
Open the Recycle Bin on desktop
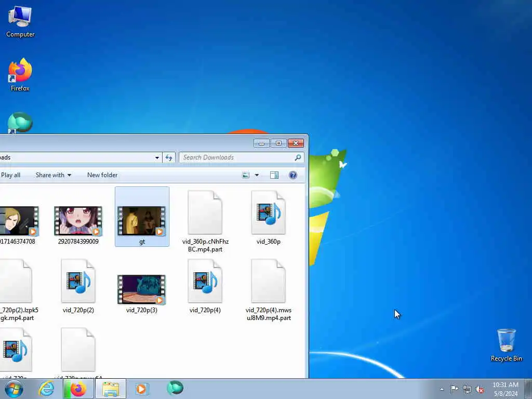click(x=506, y=344)
